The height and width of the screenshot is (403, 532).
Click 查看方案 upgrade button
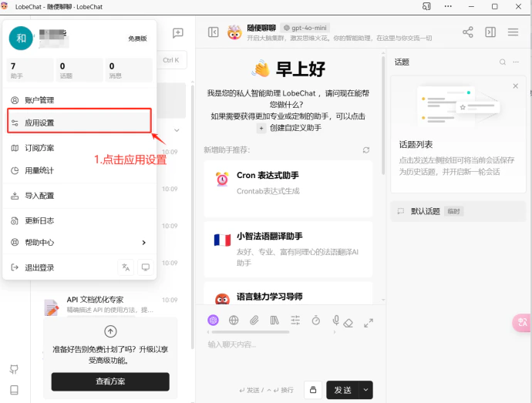[x=110, y=381]
